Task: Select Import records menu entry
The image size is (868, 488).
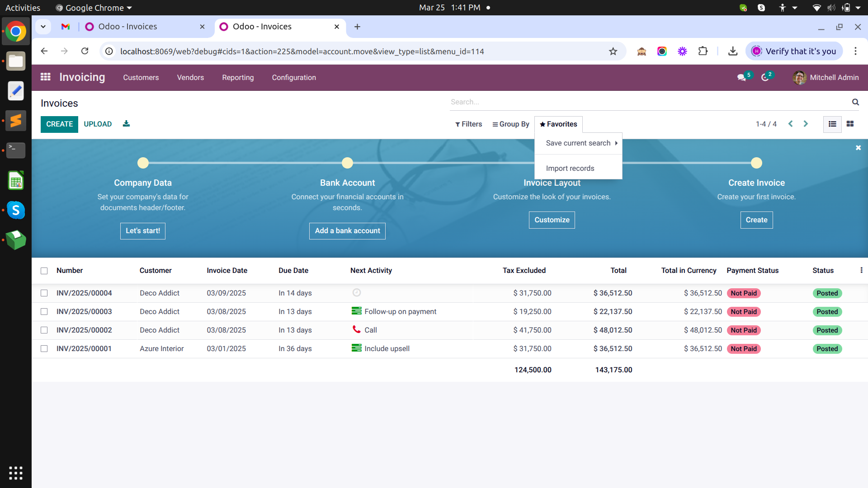Action: coord(570,169)
